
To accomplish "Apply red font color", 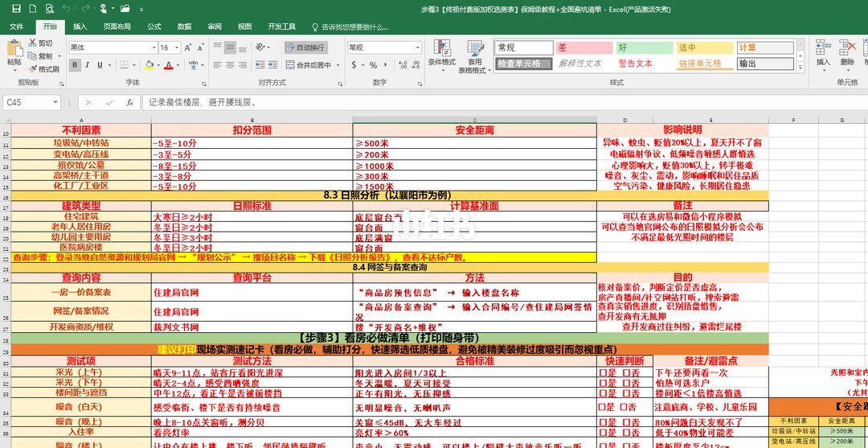I will click(x=168, y=65).
